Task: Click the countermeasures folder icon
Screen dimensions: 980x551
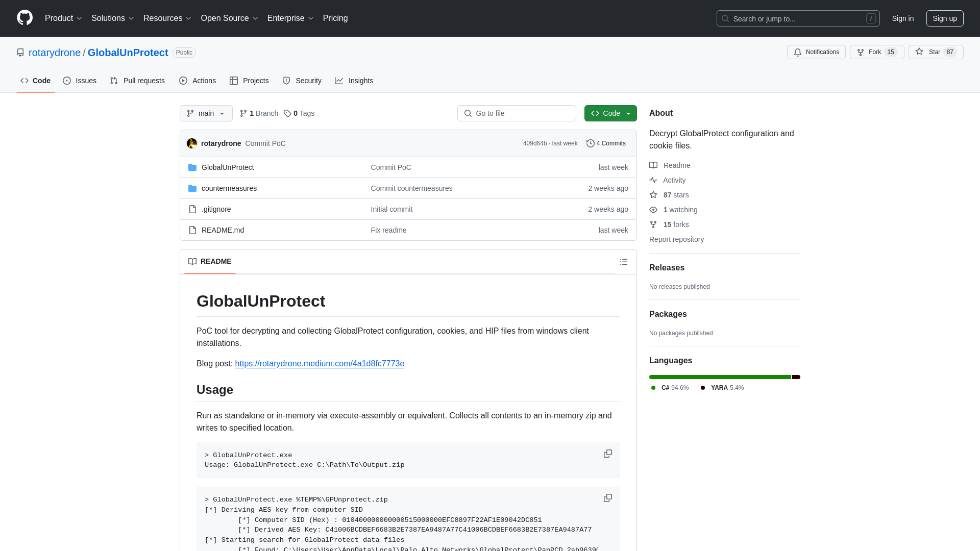Action: [192, 188]
